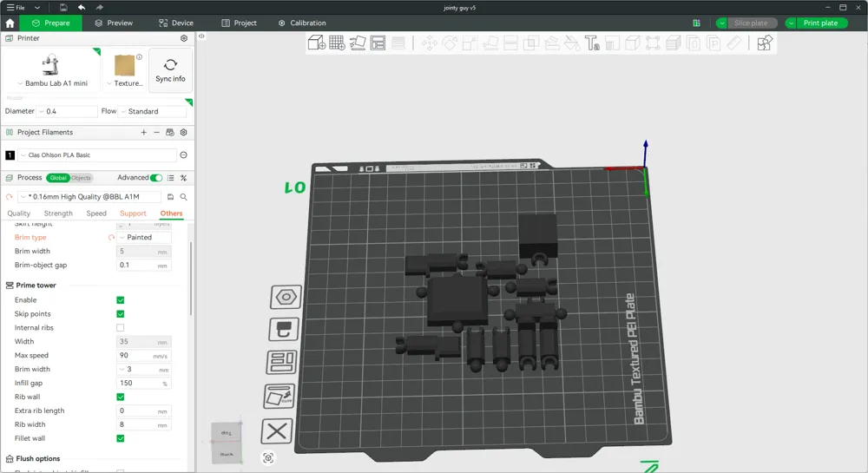
Task: Click the Sync info button
Action: click(x=170, y=70)
